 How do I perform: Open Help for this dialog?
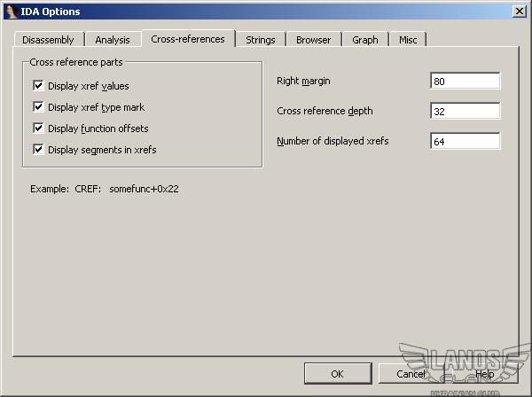[485, 374]
